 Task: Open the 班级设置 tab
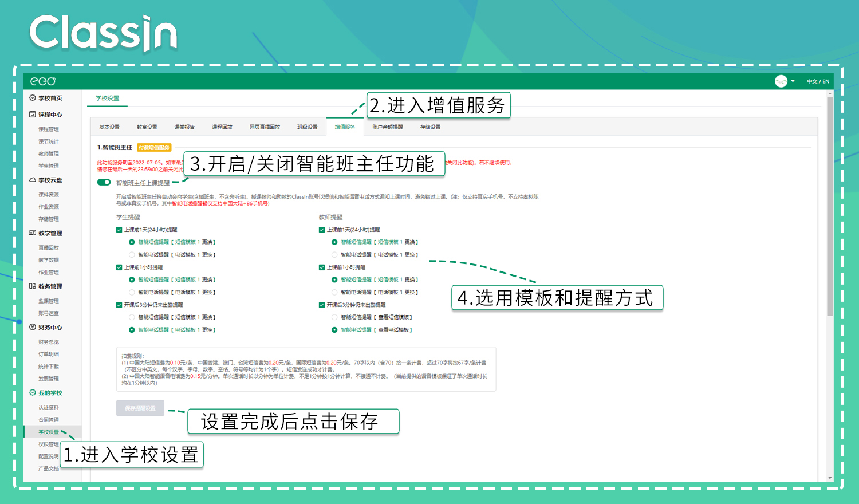click(307, 127)
